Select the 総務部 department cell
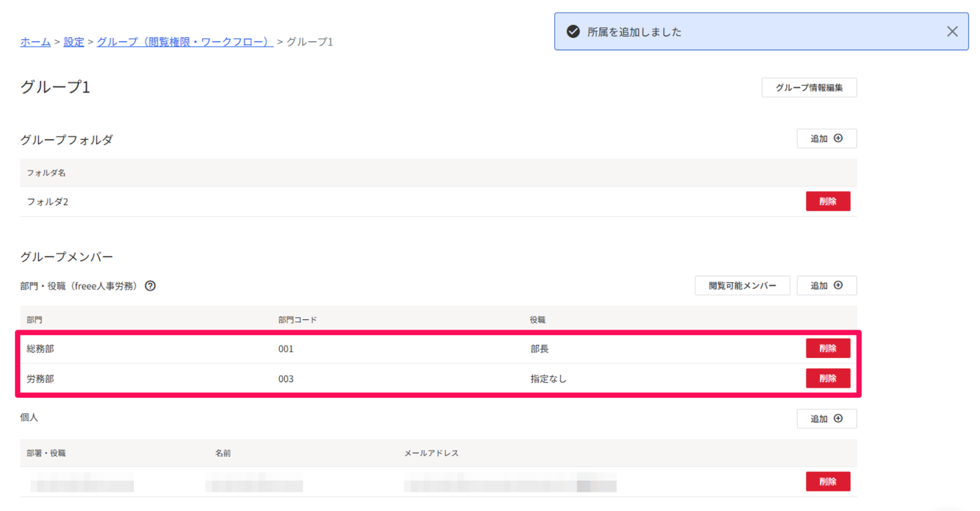The image size is (980, 511). click(40, 349)
